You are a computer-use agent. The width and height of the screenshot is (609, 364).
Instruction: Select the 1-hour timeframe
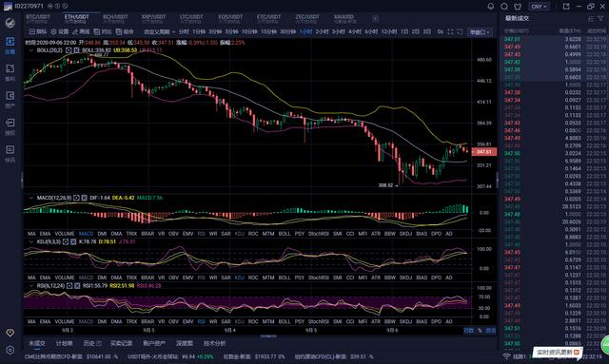coord(305,31)
